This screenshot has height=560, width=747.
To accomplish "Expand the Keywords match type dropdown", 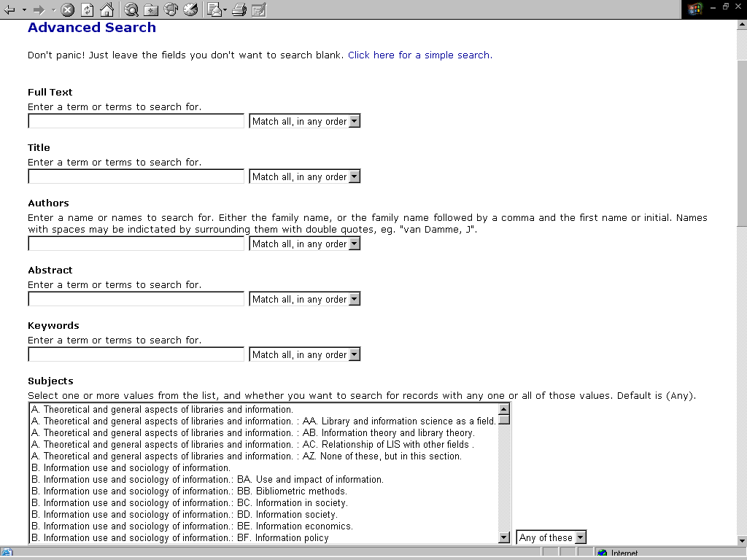I will 354,354.
